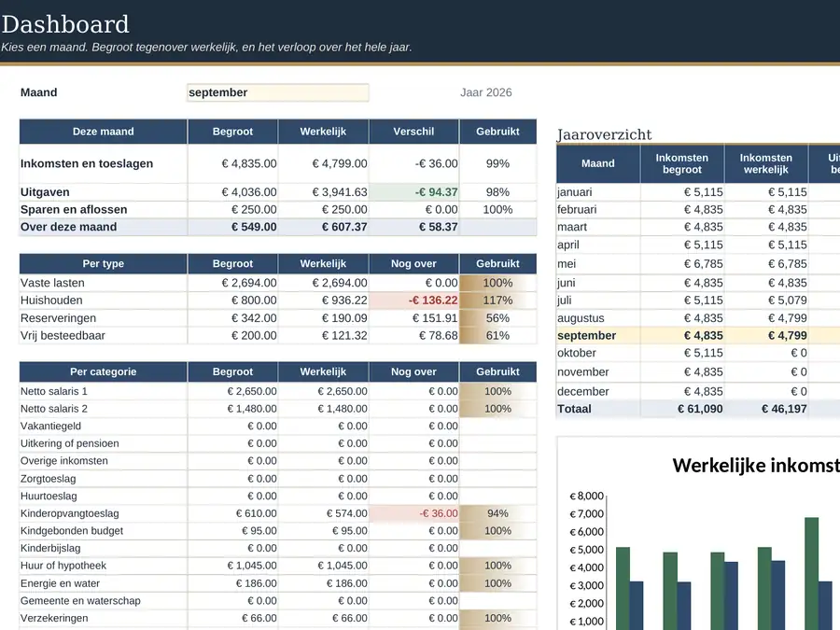Select the 'Kindgebonden budget' category
The image size is (840, 630).
click(72, 531)
